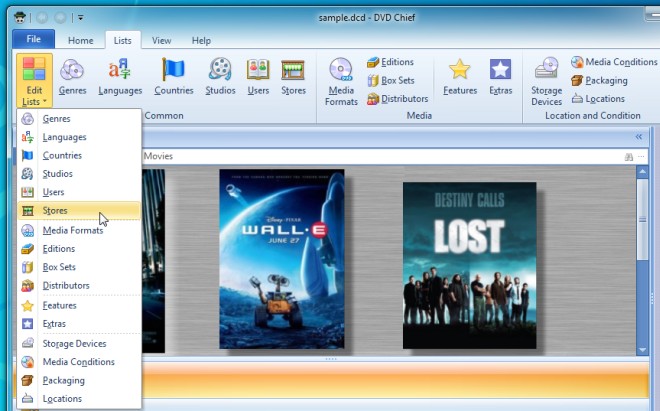Open Stores list from the ribbon
The width and height of the screenshot is (660, 411).
coord(293,77)
